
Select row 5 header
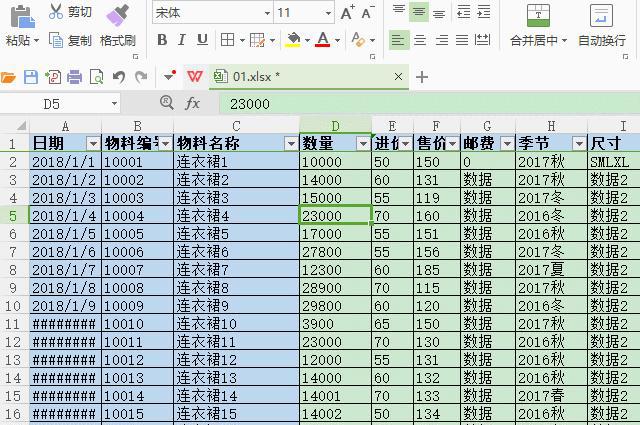point(13,216)
